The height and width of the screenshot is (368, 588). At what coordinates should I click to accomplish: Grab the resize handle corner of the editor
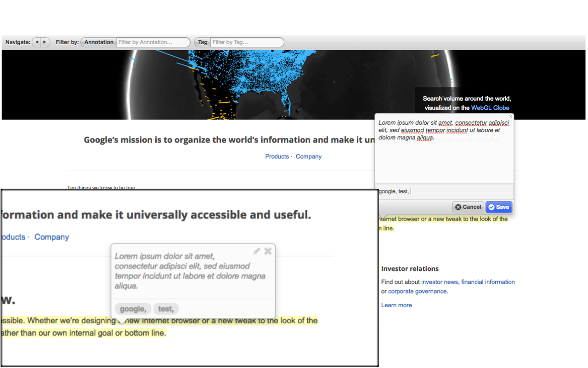511,117
